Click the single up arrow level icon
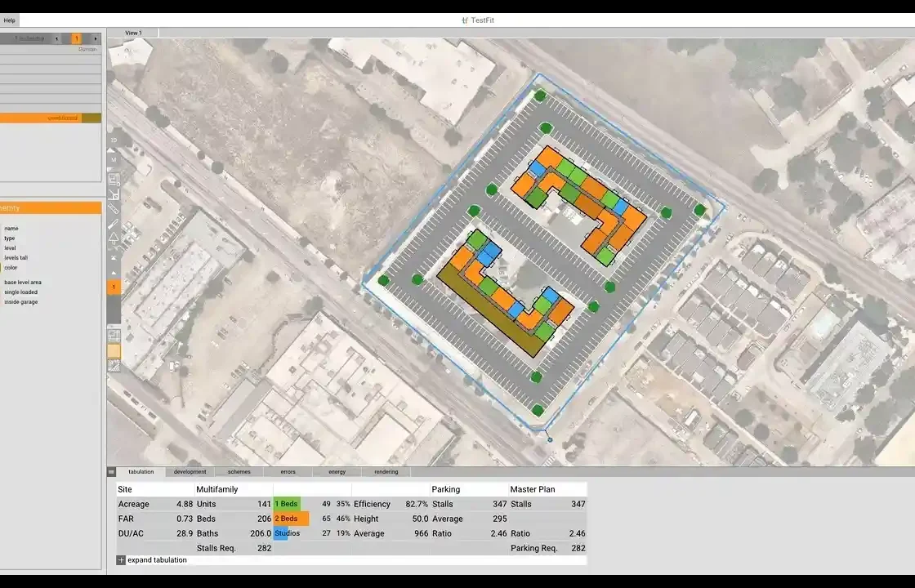Image resolution: width=915 pixels, height=588 pixels. click(114, 271)
